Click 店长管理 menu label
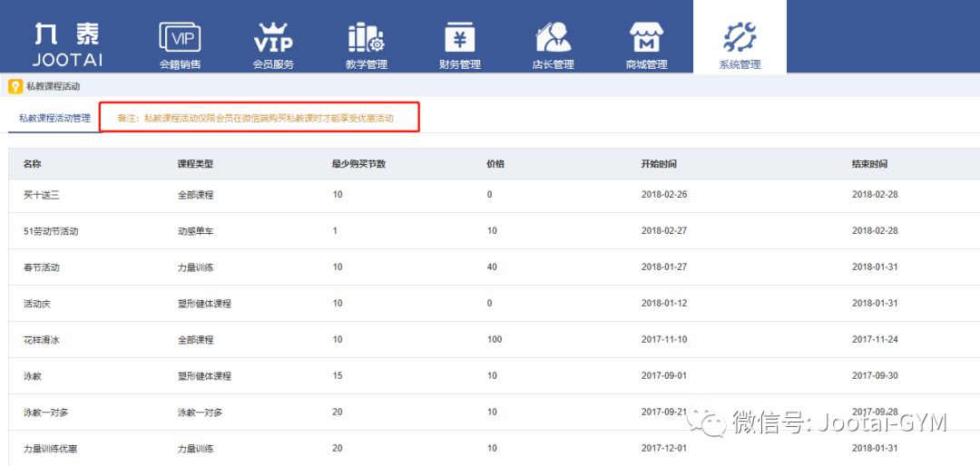Screen dimensions: 980x466 pyautogui.click(x=554, y=64)
